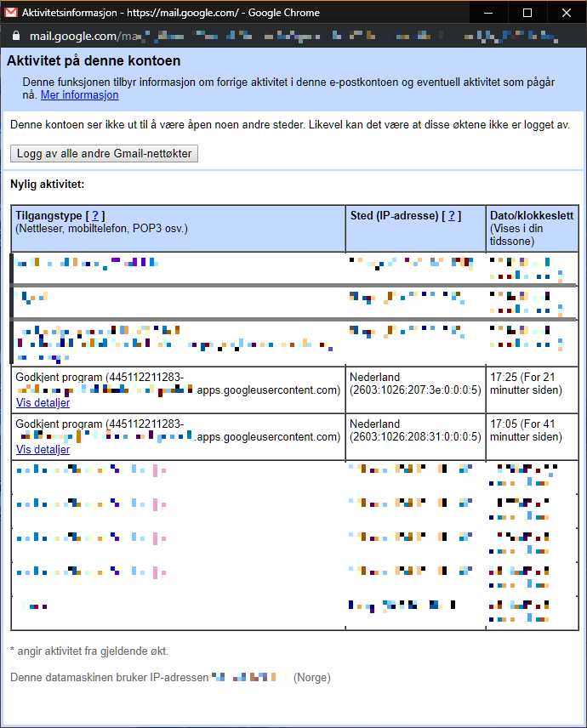Click the '17:25 (For 21 minutter siden)' timestamp
The width and height of the screenshot is (587, 728).
[526, 384]
